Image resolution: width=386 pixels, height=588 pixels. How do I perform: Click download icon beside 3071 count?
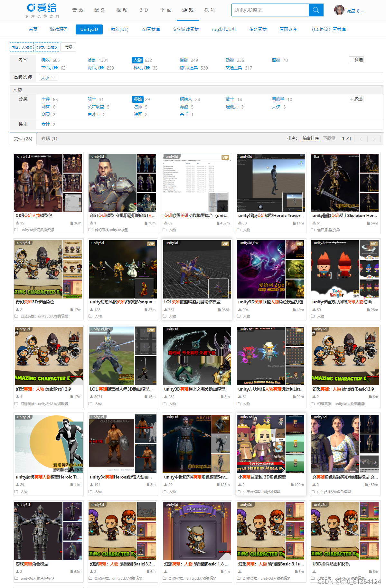click(92, 397)
